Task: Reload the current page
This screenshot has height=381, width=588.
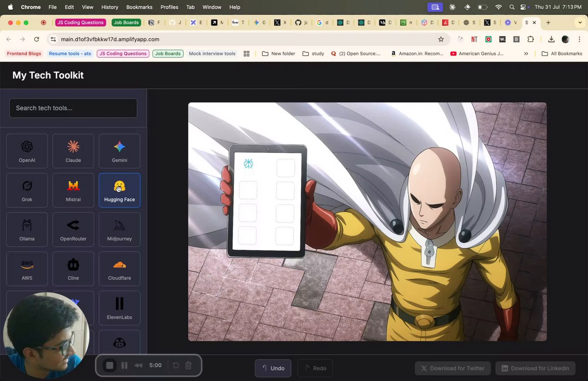Action: pos(37,39)
